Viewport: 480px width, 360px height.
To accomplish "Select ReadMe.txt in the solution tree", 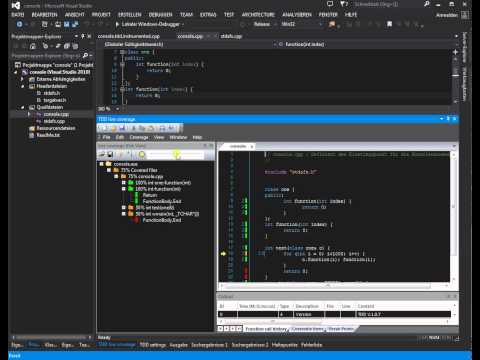I will 48,135.
